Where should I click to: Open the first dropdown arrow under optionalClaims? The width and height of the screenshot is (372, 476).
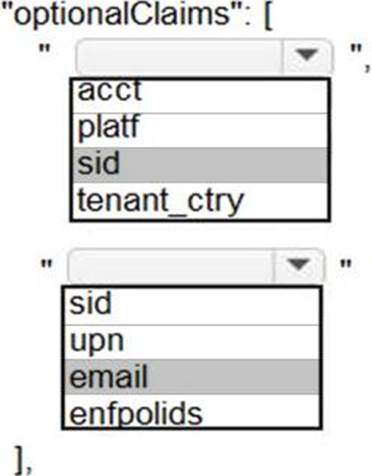pyautogui.click(x=307, y=56)
